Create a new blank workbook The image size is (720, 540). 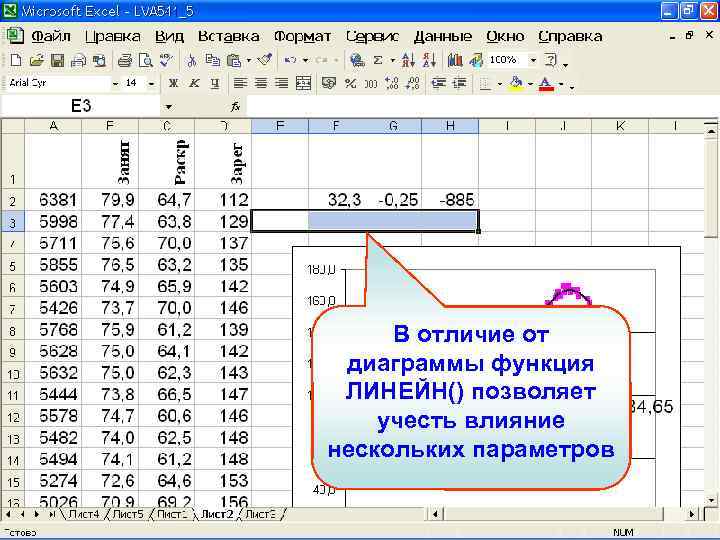point(16,60)
